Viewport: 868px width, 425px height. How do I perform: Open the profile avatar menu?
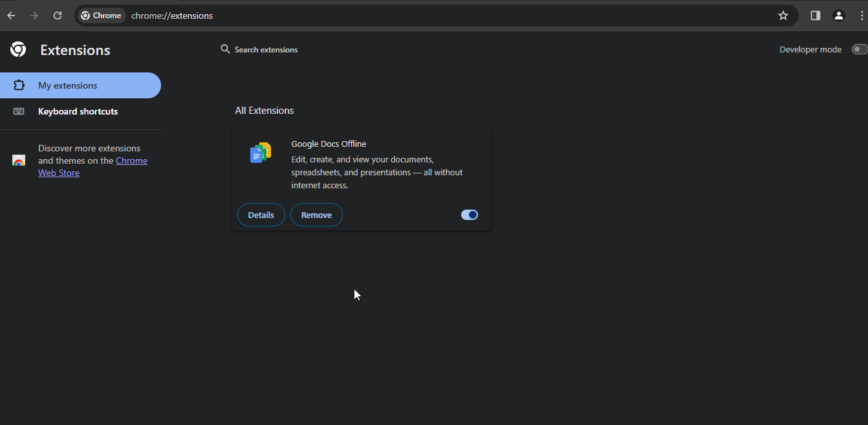tap(839, 16)
